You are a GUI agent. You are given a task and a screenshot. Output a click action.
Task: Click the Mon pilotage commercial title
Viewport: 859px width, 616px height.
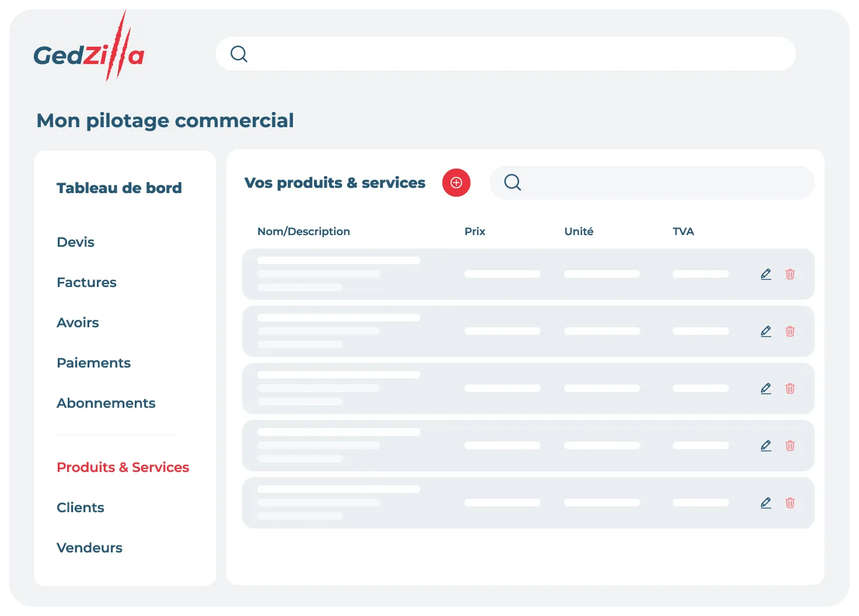[x=165, y=121]
